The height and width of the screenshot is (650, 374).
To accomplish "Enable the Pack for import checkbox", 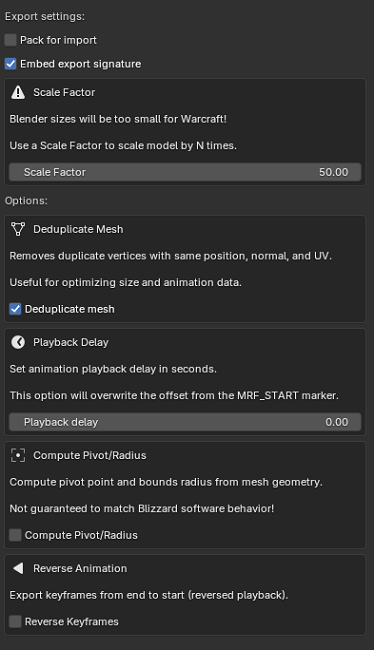I will (10, 40).
